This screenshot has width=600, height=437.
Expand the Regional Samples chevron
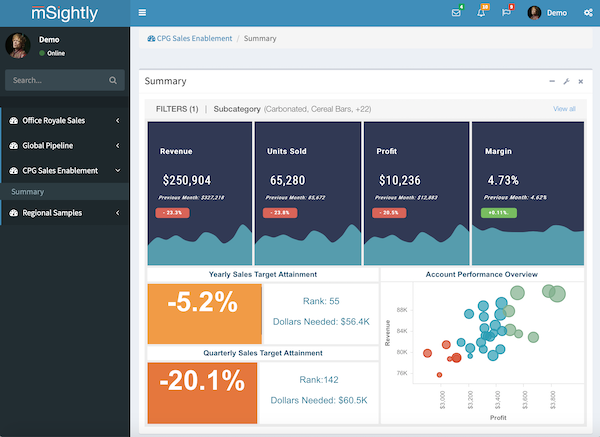(x=117, y=213)
